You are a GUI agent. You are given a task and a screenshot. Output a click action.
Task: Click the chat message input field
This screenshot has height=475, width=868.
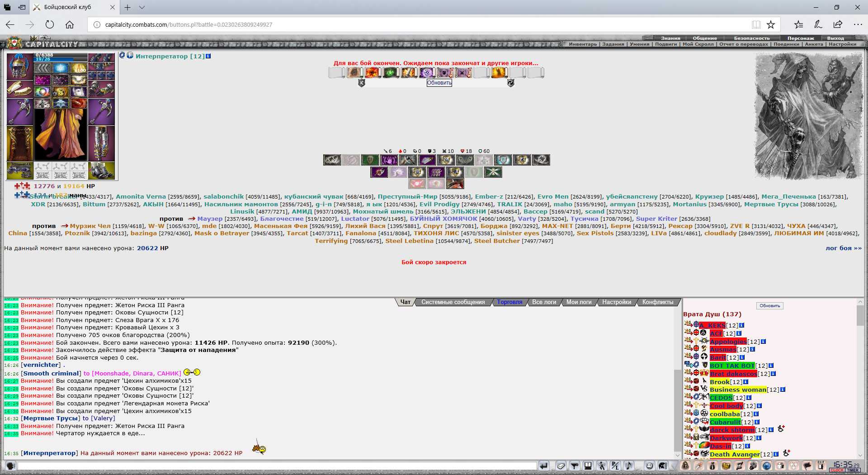click(x=277, y=466)
